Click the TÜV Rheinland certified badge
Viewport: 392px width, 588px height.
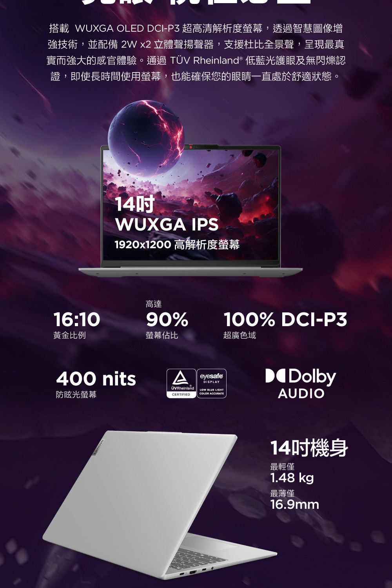[x=181, y=383]
